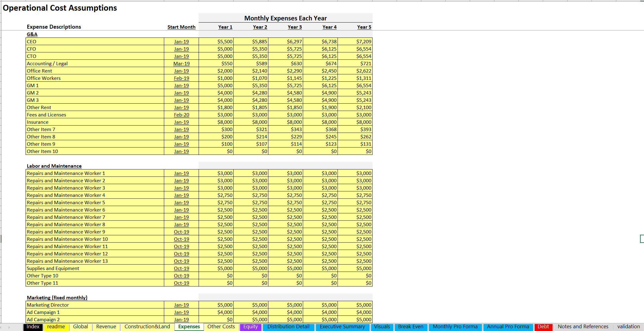Click the Accounting / Legal start month Mar-19

click(181, 63)
